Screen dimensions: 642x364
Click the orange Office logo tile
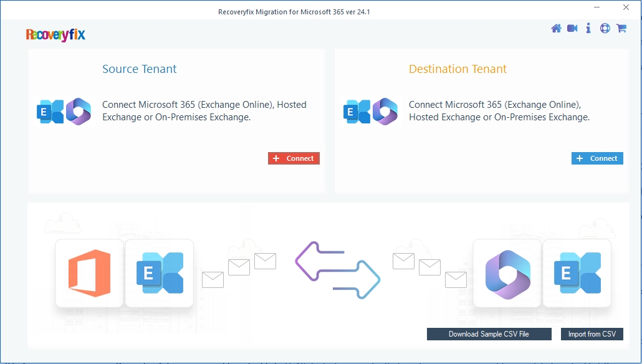click(89, 273)
